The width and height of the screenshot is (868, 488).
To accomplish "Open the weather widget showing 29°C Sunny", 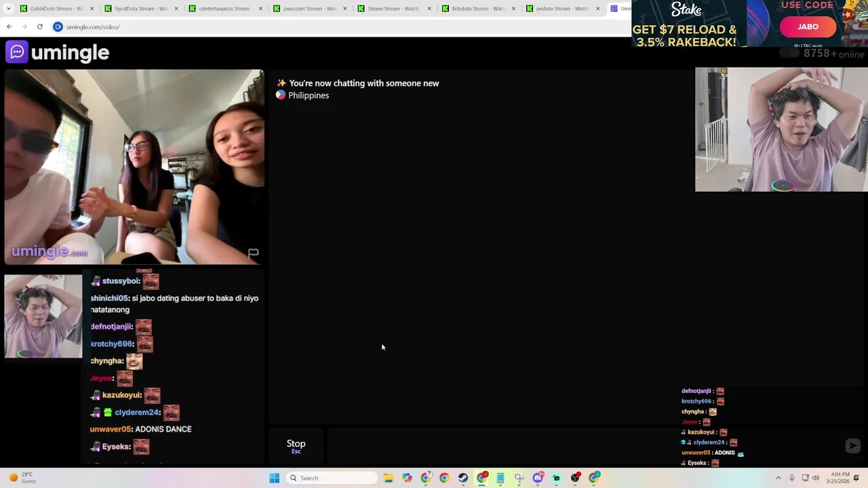I will click(22, 478).
